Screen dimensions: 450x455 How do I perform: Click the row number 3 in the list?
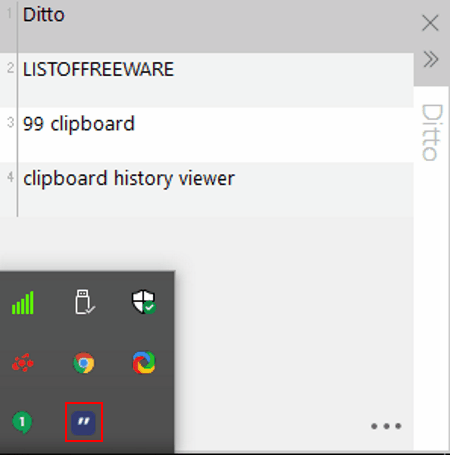tap(10, 122)
